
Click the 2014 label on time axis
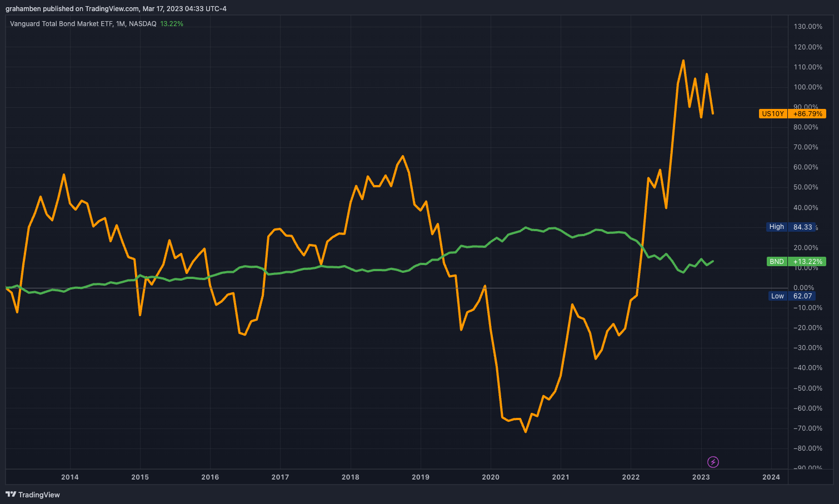point(70,477)
